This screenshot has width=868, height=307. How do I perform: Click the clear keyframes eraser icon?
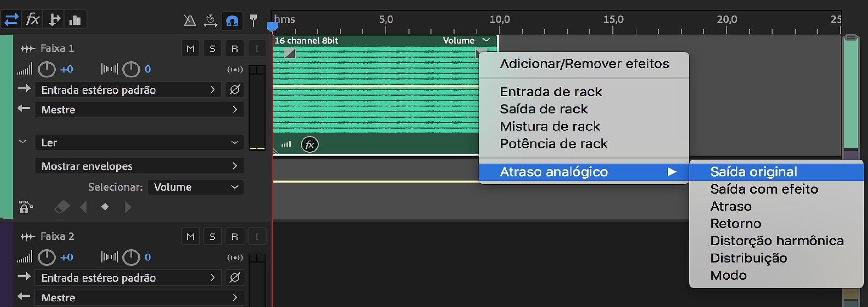(x=62, y=207)
